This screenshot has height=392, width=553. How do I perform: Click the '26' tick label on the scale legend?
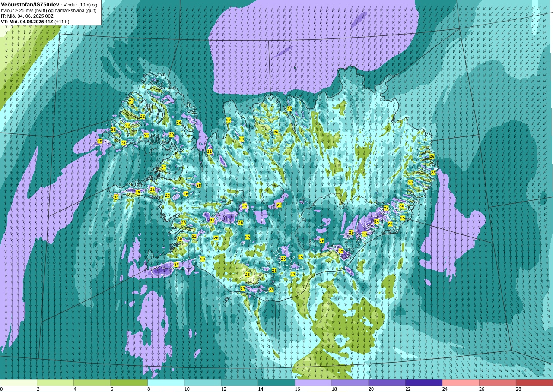click(x=481, y=389)
